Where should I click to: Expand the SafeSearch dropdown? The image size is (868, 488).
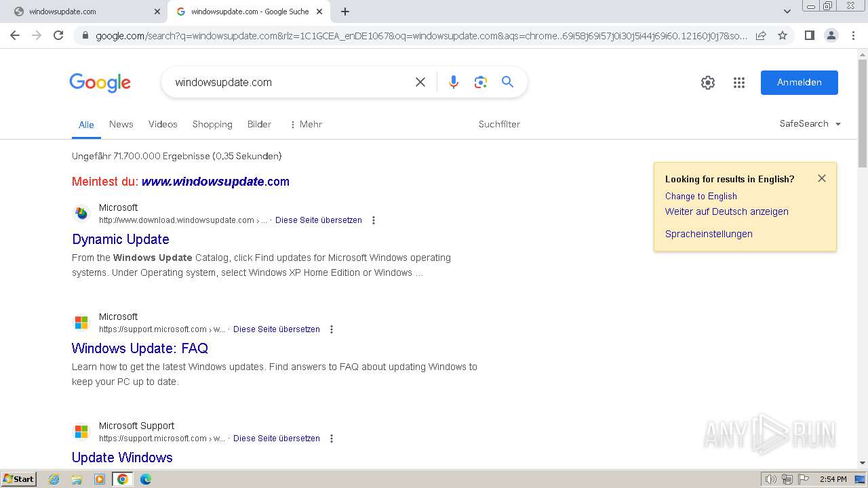[810, 123]
